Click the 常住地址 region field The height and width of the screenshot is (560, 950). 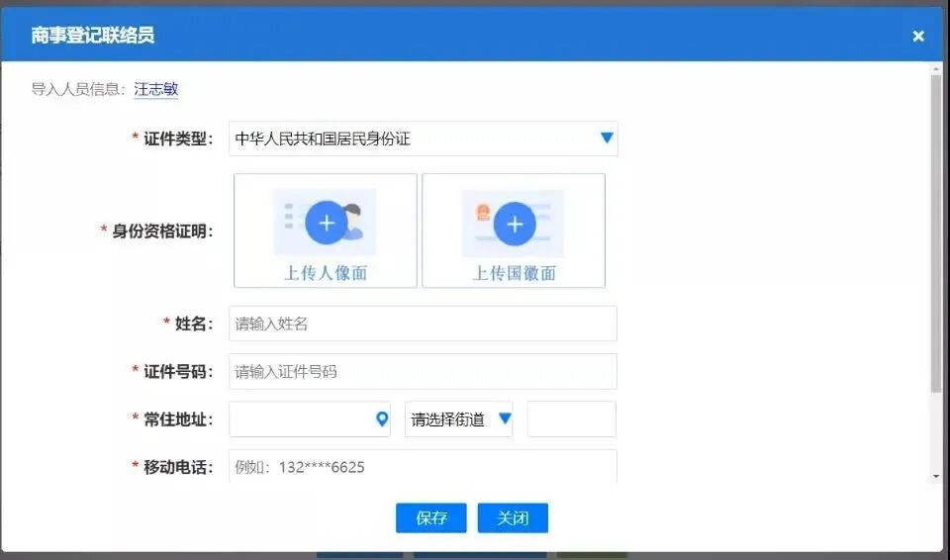pyautogui.click(x=310, y=419)
